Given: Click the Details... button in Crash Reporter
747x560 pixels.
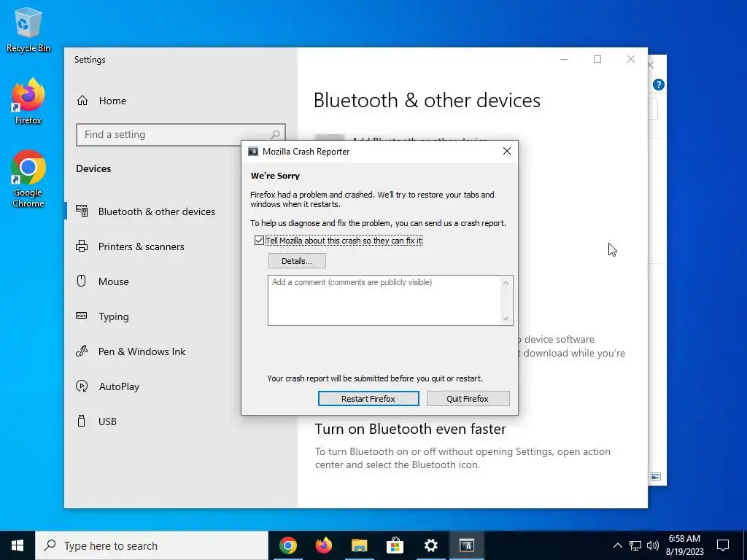Looking at the screenshot, I should click(297, 261).
